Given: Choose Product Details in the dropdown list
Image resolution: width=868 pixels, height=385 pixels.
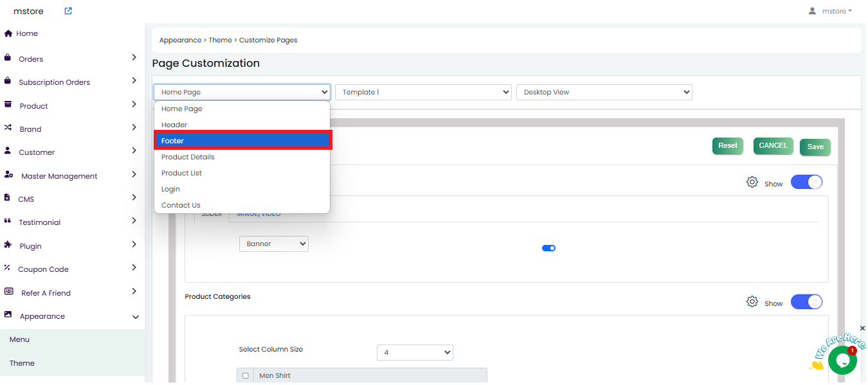Looking at the screenshot, I should point(188,157).
